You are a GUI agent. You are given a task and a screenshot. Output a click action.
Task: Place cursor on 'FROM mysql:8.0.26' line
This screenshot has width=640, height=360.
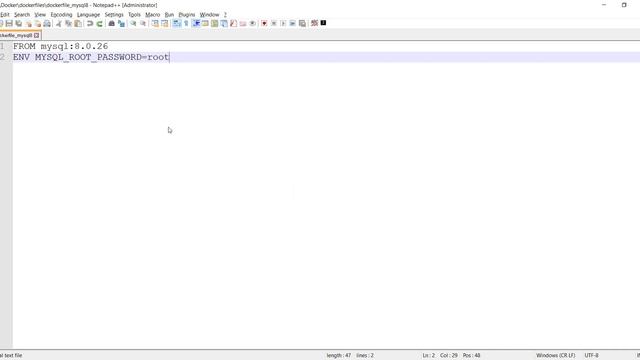pyautogui.click(x=60, y=47)
